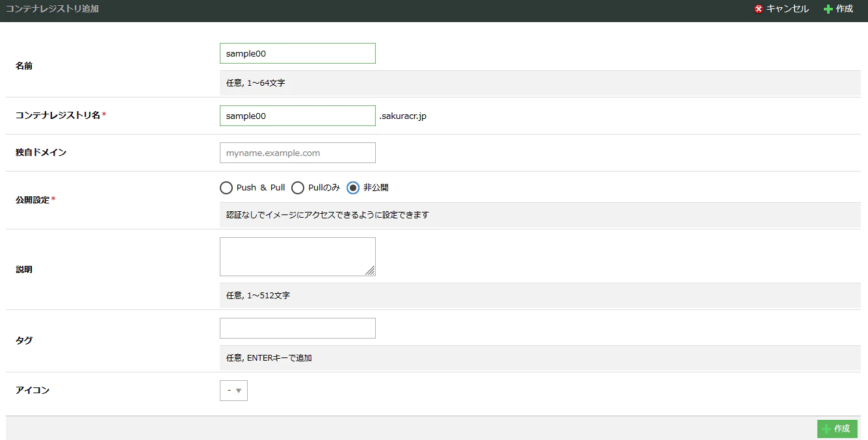
Task: Click inside the 説明 text area
Action: (x=298, y=257)
